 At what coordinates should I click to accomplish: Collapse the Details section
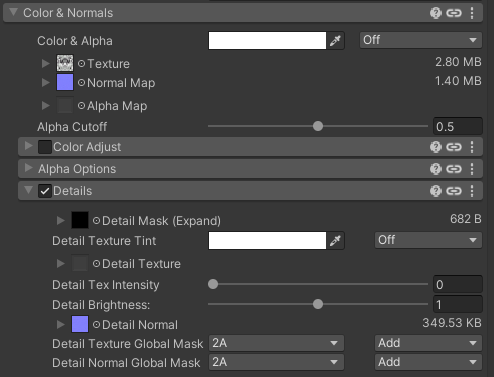pyautogui.click(x=28, y=190)
